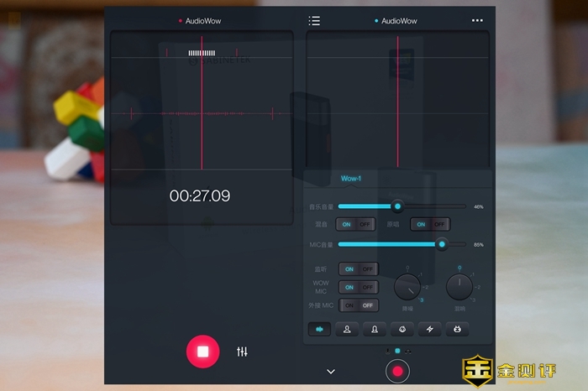Select the baby face voice effect

click(x=402, y=330)
